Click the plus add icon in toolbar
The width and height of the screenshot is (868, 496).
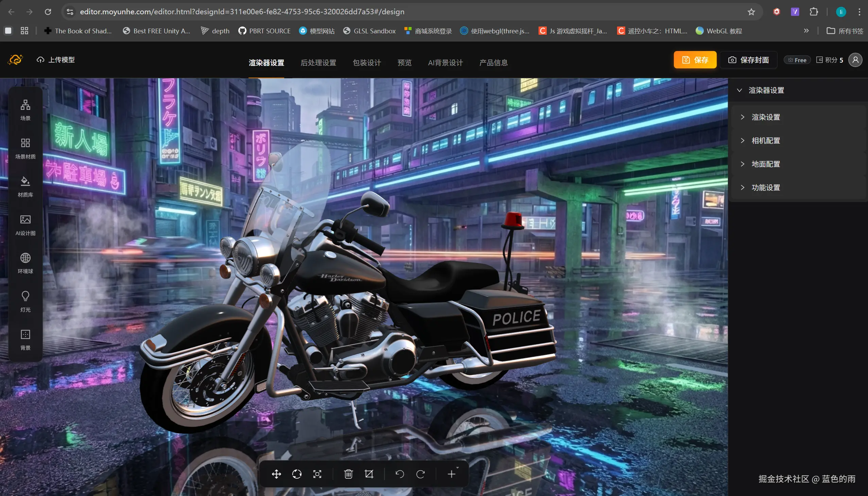click(x=452, y=474)
